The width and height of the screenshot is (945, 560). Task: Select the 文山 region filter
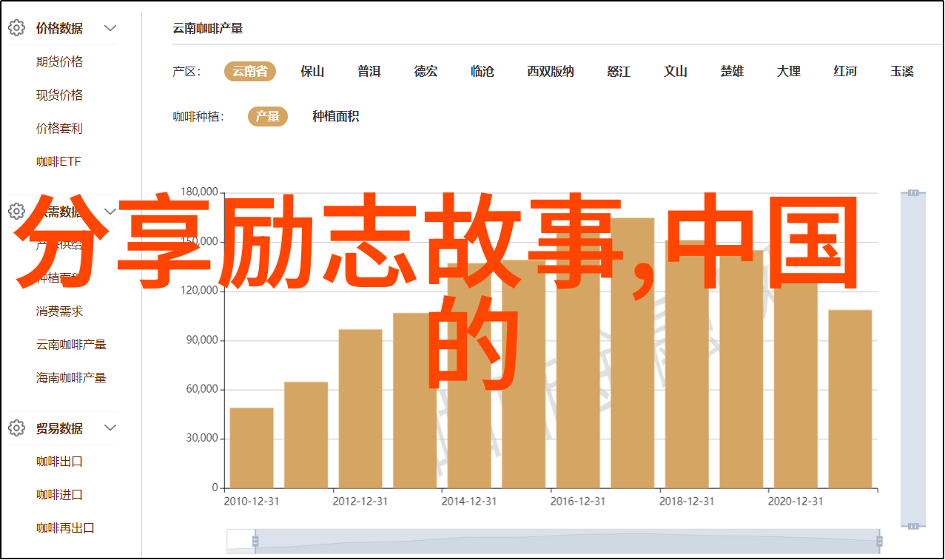coord(676,72)
